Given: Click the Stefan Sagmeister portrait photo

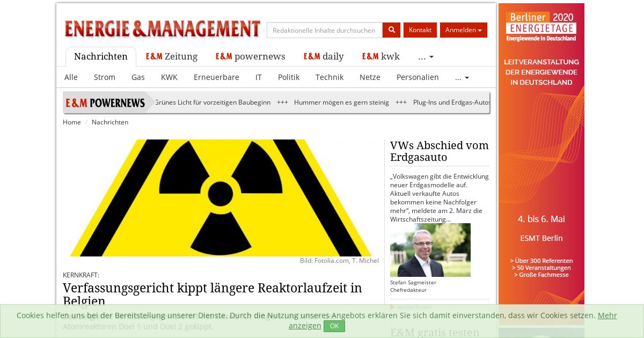Looking at the screenshot, I should point(430,250).
